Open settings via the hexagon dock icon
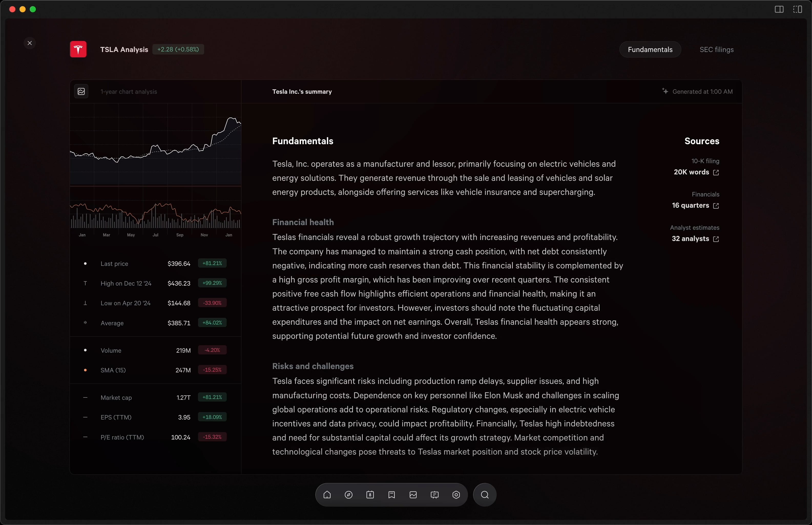 click(456, 495)
